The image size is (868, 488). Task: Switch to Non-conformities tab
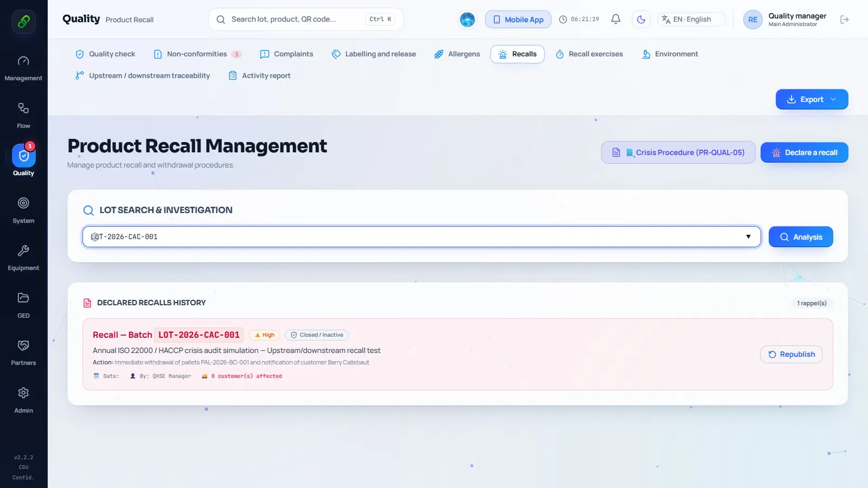point(197,54)
